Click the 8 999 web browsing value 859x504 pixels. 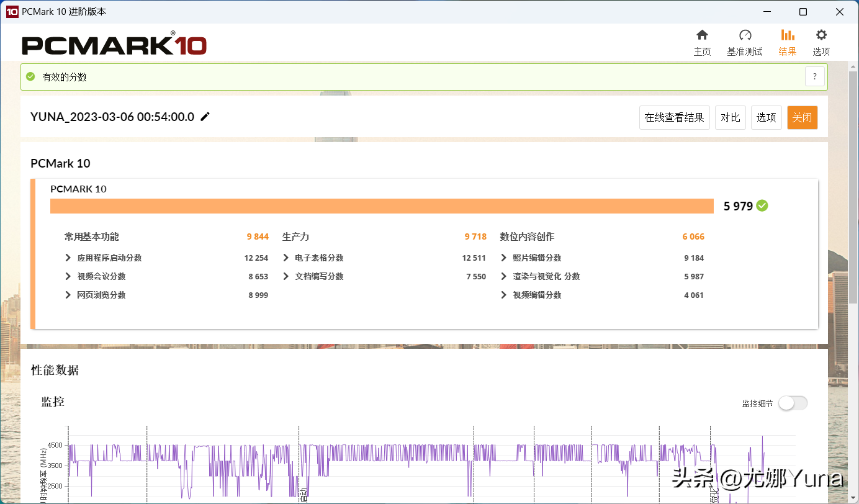258,295
